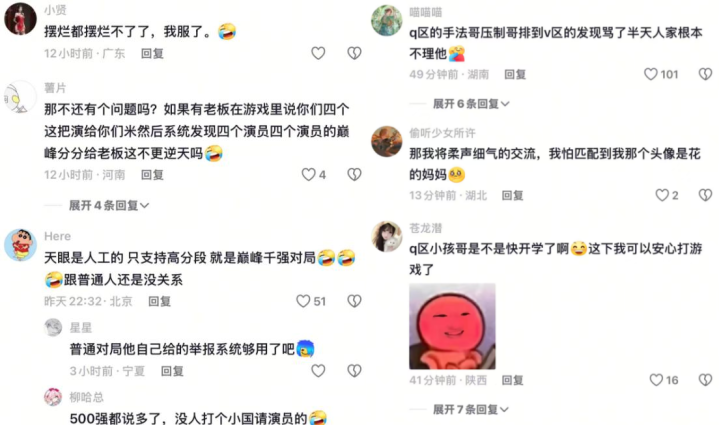Screen dimensions: 719x425
Task: Reply to 小贤's comment via 回复
Action: pos(152,54)
